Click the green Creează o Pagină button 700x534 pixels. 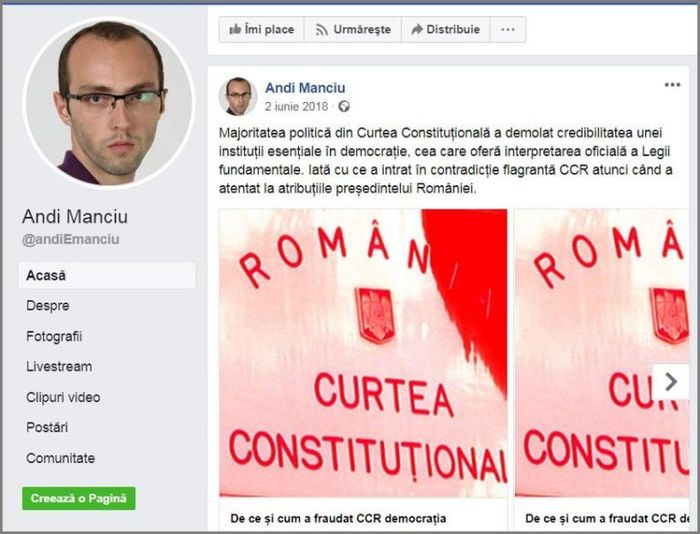[x=79, y=498]
